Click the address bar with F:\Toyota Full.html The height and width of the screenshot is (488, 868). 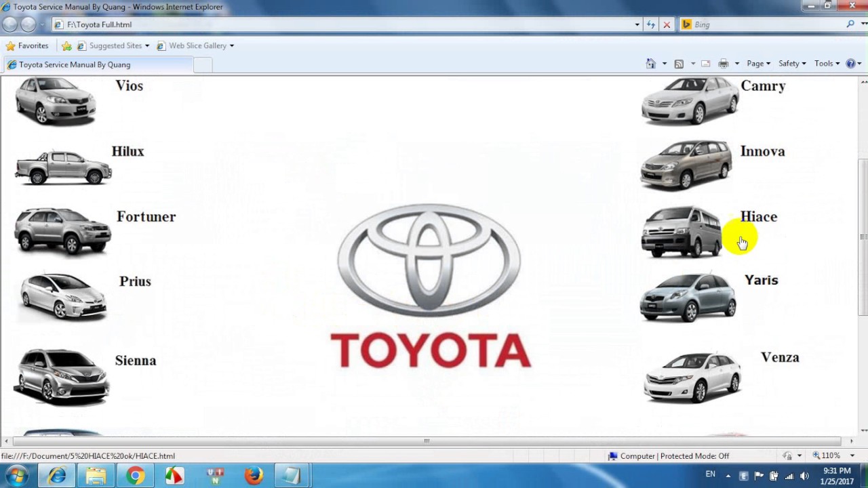click(346, 24)
